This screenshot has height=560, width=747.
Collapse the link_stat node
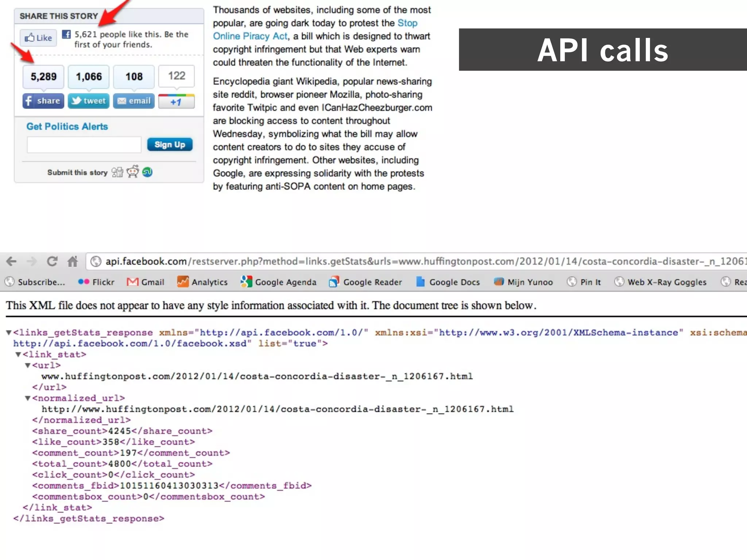point(18,354)
